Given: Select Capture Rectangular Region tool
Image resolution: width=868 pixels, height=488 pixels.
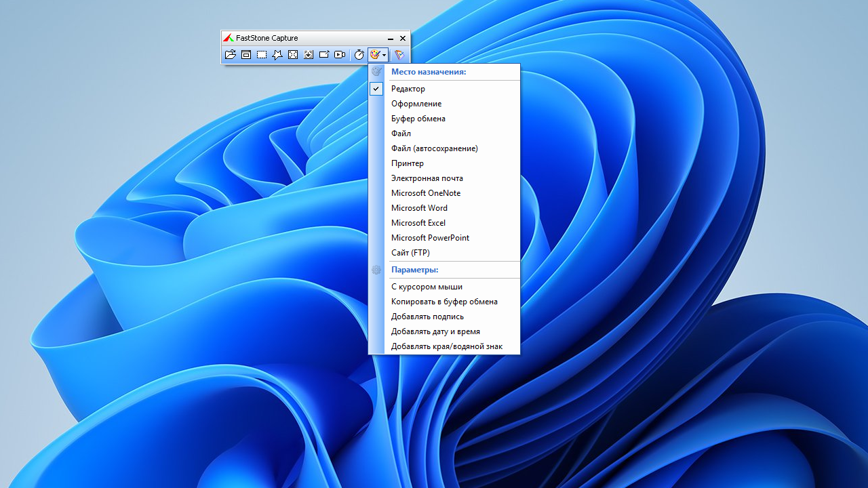Looking at the screenshot, I should tap(262, 55).
